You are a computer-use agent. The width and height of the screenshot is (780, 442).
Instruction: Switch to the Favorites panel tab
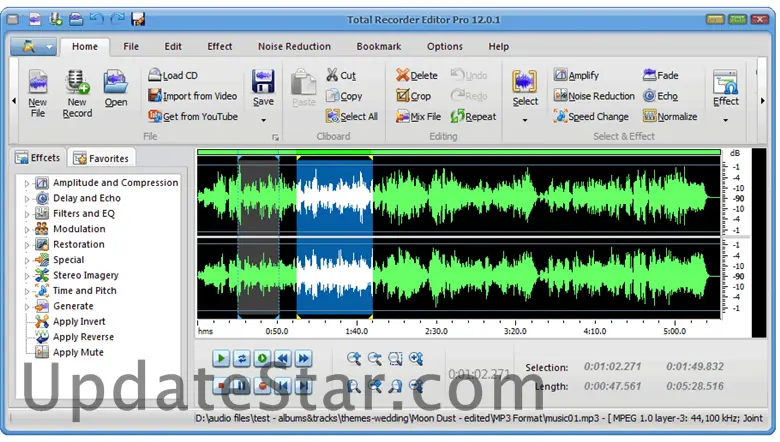pyautogui.click(x=101, y=158)
